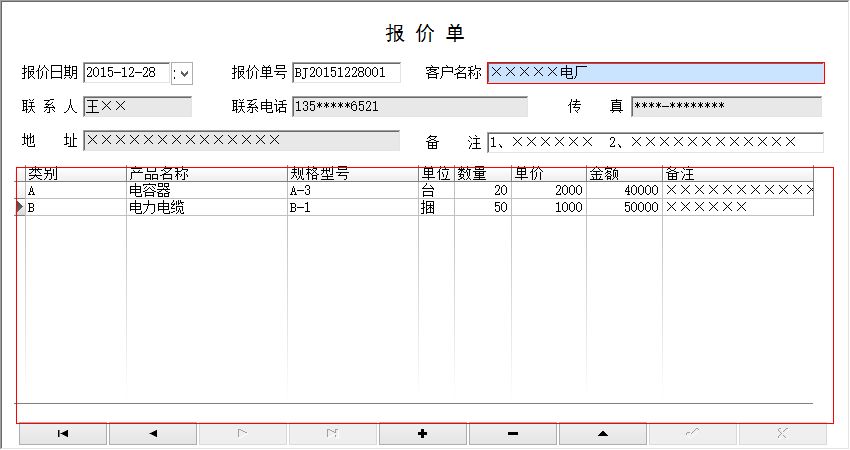
Task: Click the quantity cell 20
Action: click(x=483, y=190)
